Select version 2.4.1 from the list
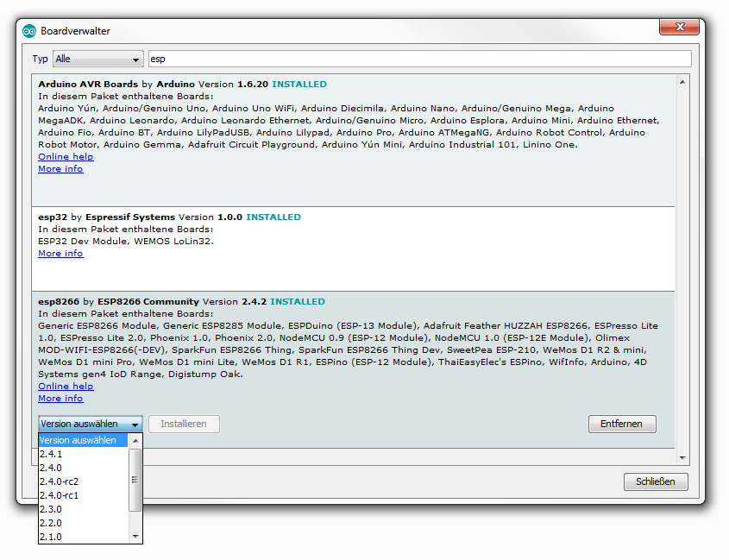729x560 pixels. (83, 454)
